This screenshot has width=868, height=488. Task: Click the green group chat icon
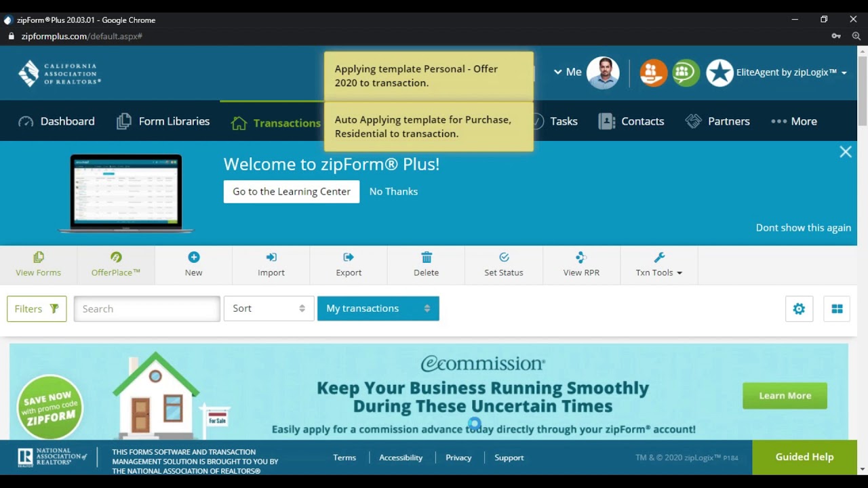(686, 73)
